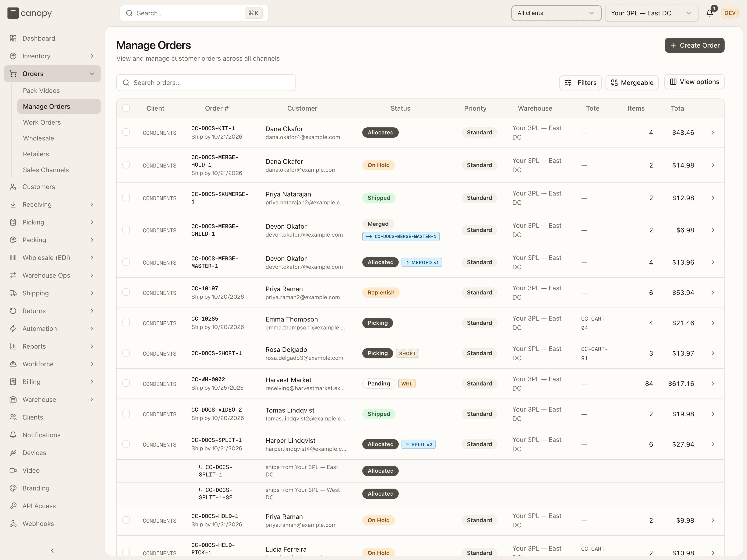747x560 pixels.
Task: Open Retailers submenu item
Action: pos(36,154)
